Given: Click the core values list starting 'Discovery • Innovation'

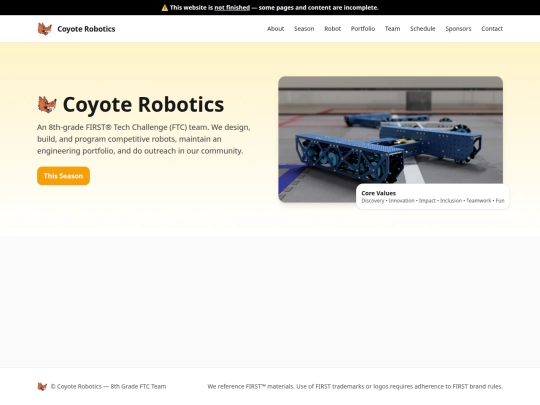Looking at the screenshot, I should click(433, 201).
